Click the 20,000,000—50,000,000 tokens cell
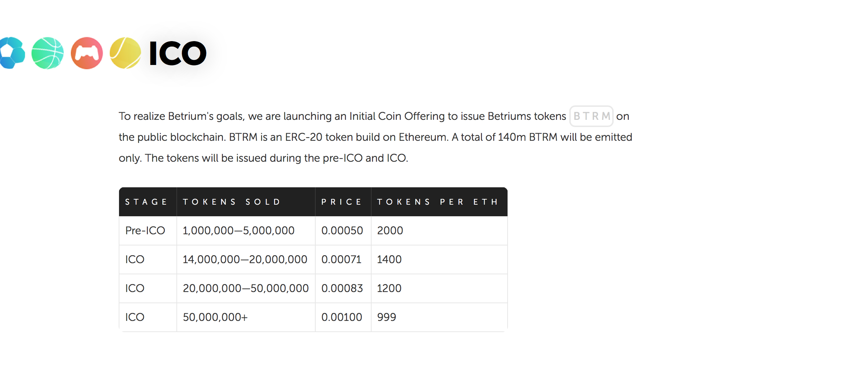The width and height of the screenshot is (868, 392). [x=246, y=288]
